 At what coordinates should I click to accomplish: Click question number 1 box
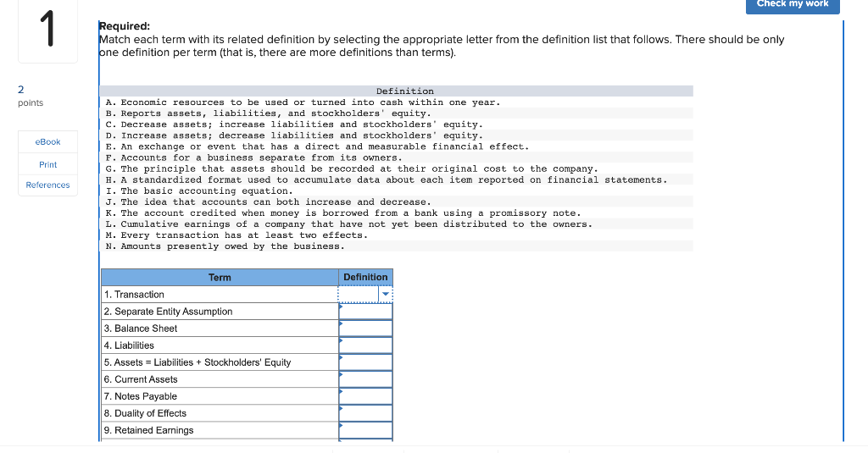tap(47, 30)
